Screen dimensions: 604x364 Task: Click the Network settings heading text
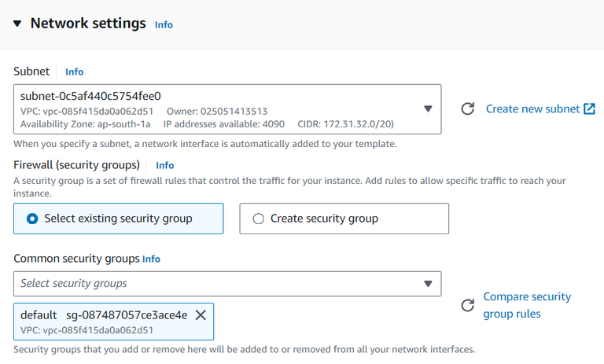(x=88, y=24)
